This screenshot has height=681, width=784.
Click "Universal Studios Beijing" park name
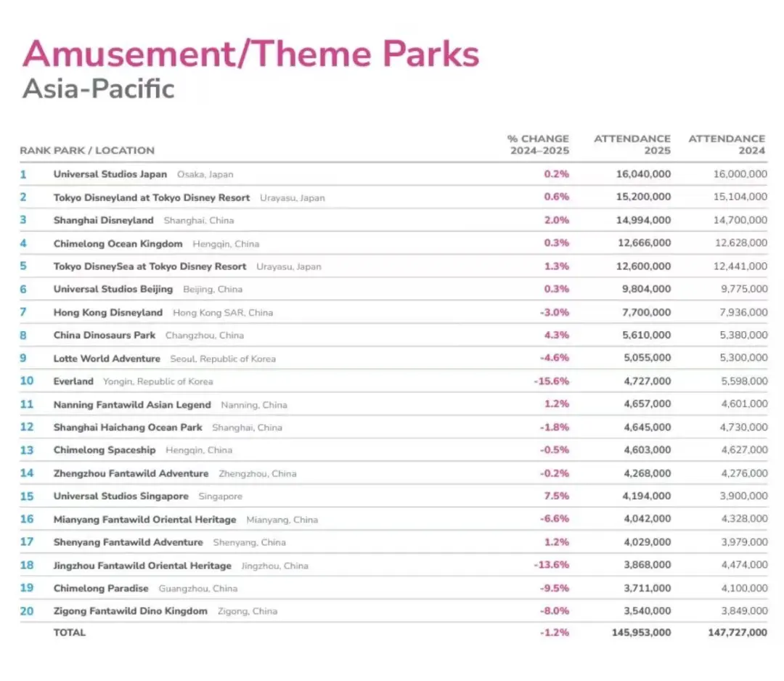[113, 289]
